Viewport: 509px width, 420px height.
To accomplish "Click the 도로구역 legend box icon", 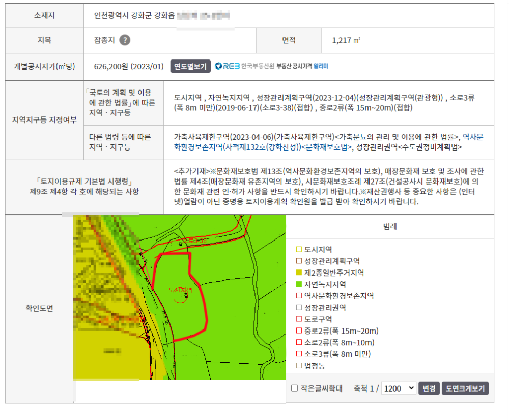I will click(x=299, y=319).
